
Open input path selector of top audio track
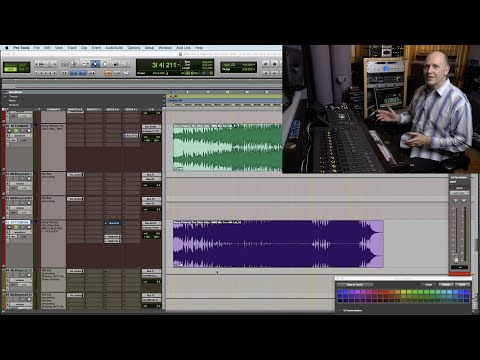152,127
